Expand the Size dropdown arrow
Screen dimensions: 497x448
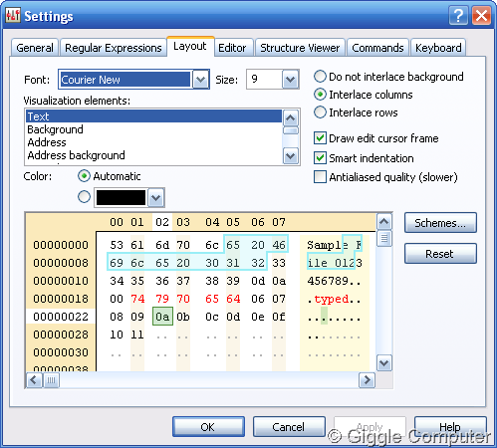coord(290,80)
